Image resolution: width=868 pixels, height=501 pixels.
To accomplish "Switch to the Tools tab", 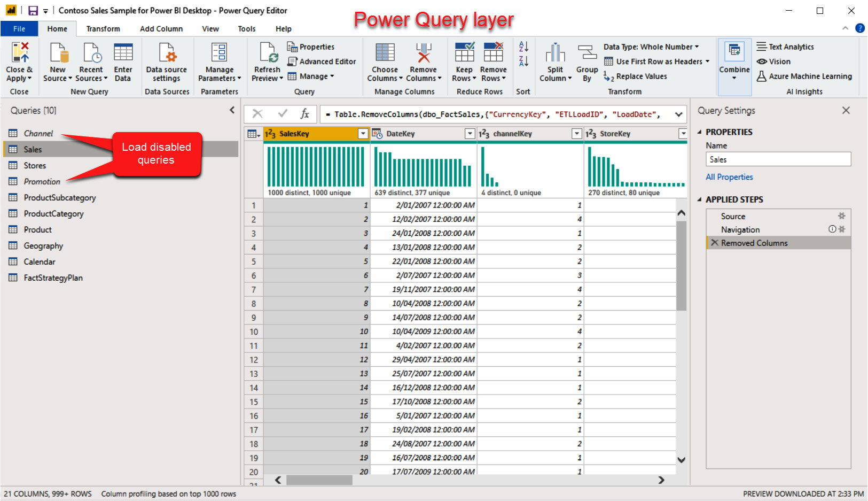I will 247,29.
